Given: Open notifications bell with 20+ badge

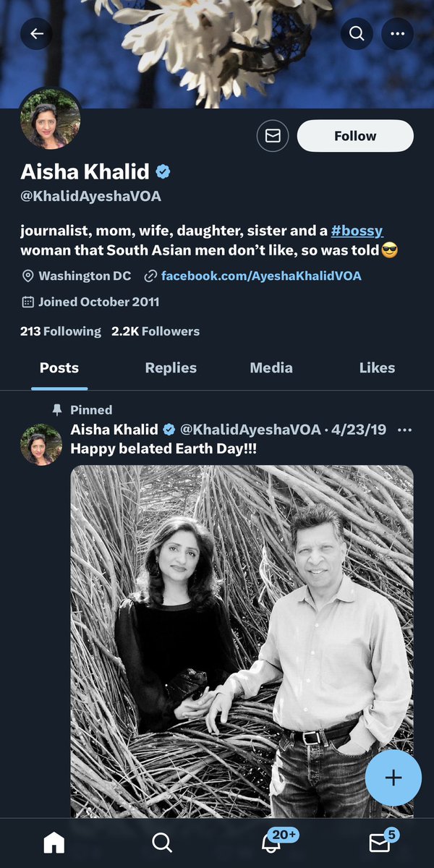Looking at the screenshot, I should [271, 842].
